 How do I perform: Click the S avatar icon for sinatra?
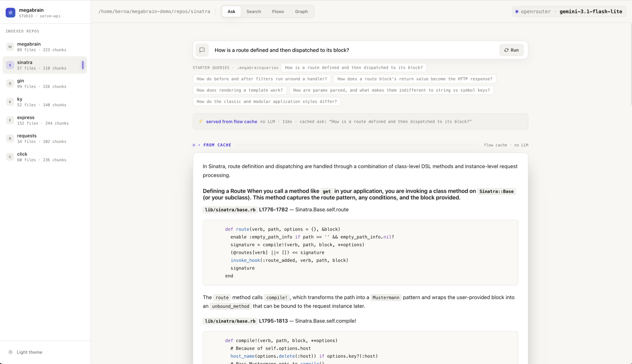pyautogui.click(x=10, y=65)
